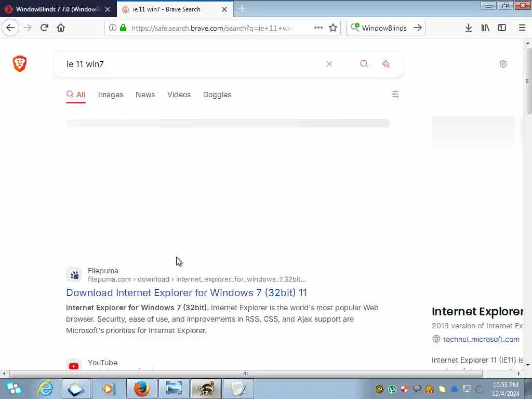532x399 pixels.
Task: Click the vertical scrollbar thumb
Action: coord(528,81)
